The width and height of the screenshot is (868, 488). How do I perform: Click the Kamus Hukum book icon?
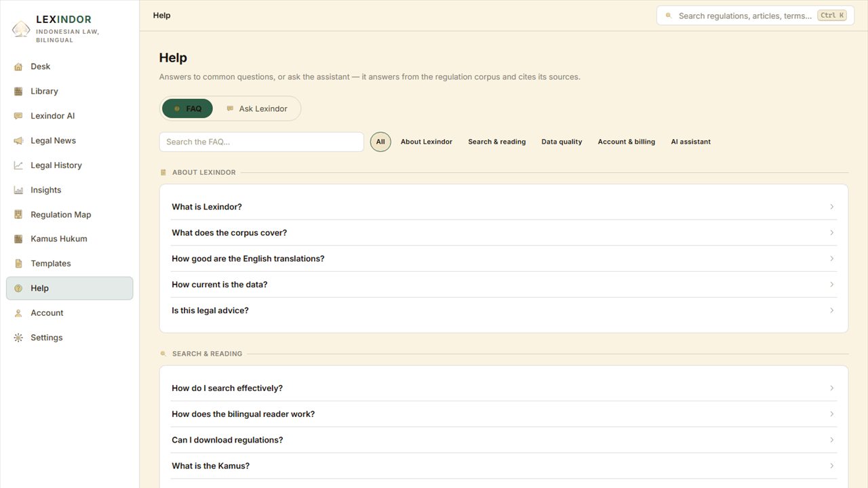click(18, 239)
